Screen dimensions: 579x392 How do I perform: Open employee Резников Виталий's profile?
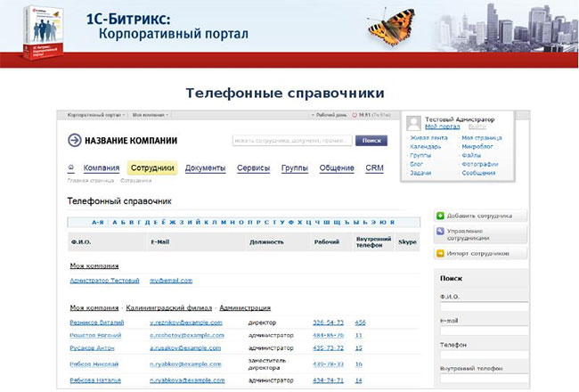click(97, 323)
